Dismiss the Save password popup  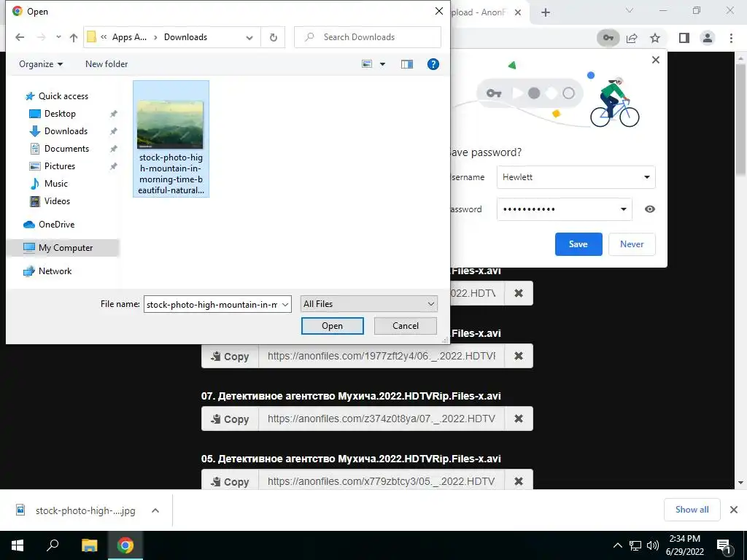pyautogui.click(x=656, y=60)
